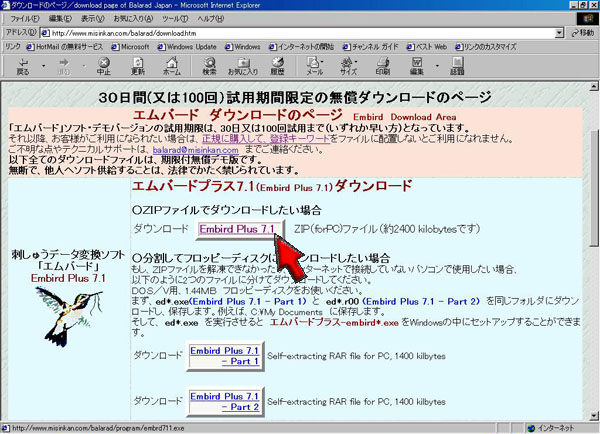Viewport: 600px width, 434px height.
Task: Click the status bar URL text embrd711.exe
Action: coord(167,428)
